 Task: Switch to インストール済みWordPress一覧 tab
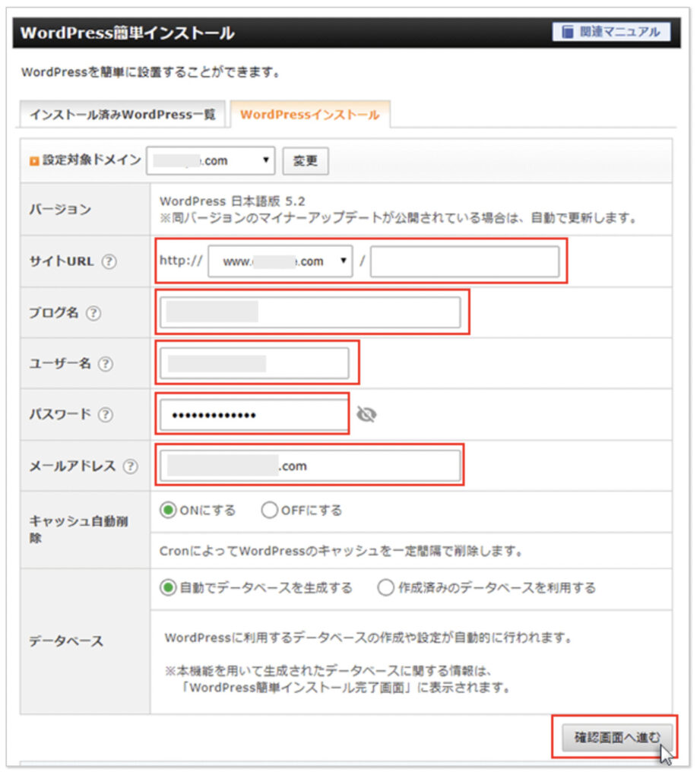(122, 115)
